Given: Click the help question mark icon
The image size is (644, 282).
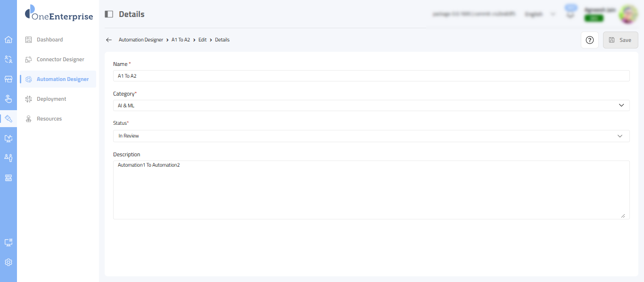Looking at the screenshot, I should 589,40.
